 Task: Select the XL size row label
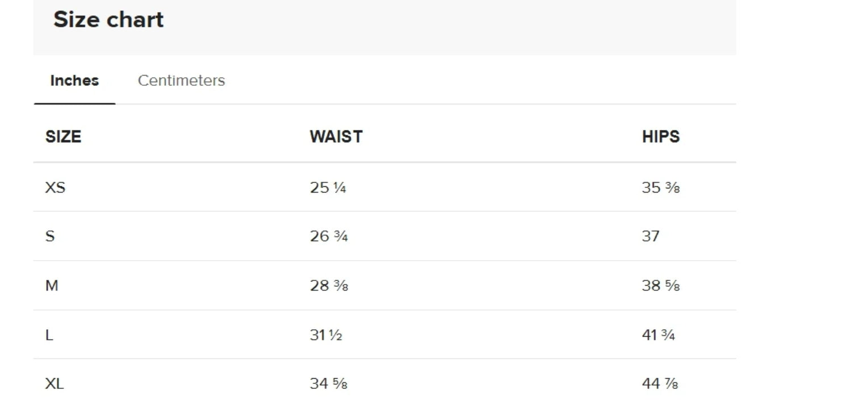(54, 384)
